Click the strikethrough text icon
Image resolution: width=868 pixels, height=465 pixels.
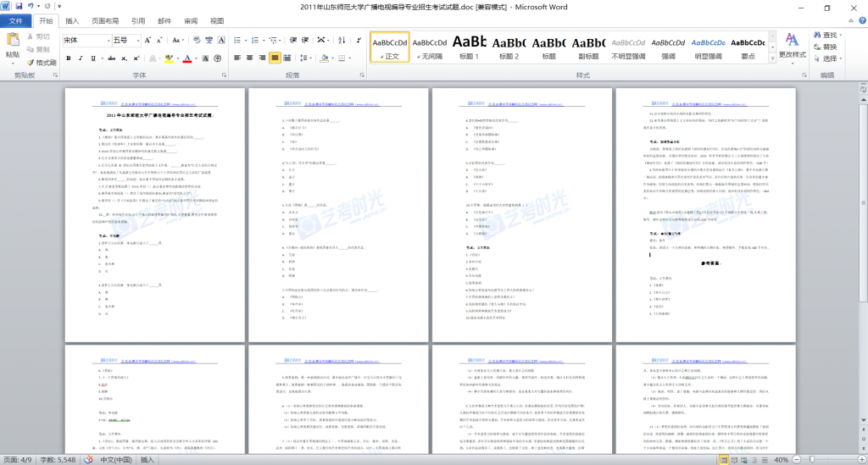point(110,58)
